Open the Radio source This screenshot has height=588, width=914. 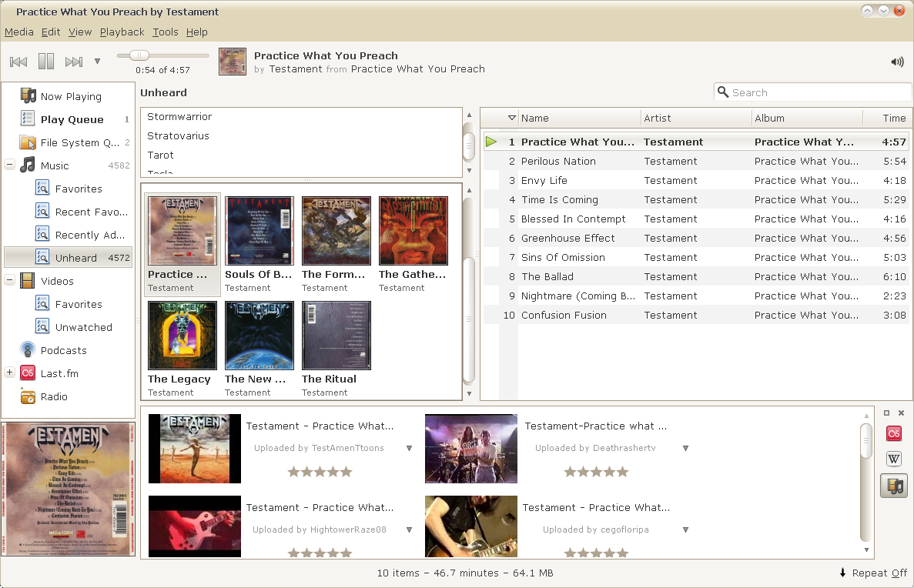(x=69, y=396)
